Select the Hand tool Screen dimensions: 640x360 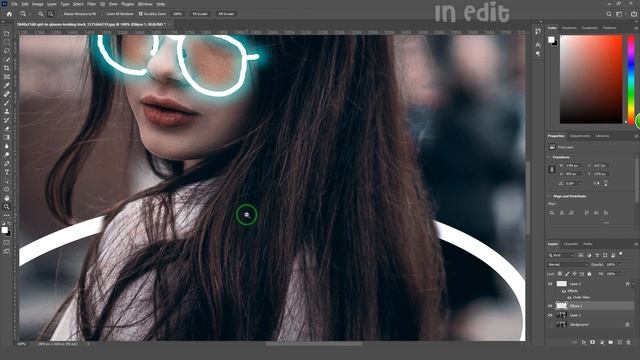click(7, 198)
